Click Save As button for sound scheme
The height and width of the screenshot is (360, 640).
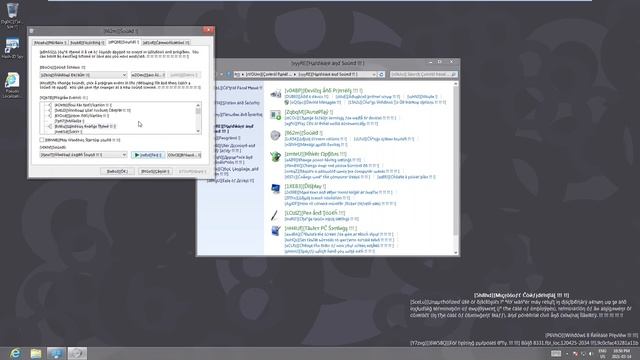(x=148, y=75)
